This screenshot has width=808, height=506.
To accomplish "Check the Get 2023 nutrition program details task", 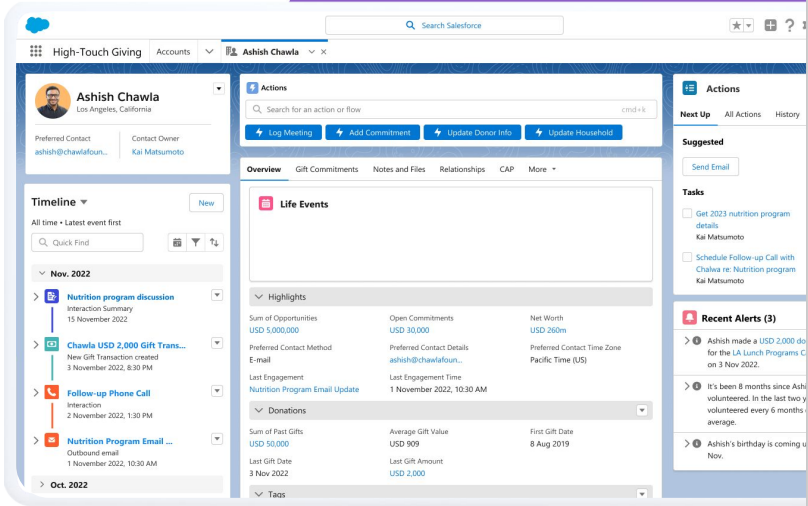I will click(687, 213).
